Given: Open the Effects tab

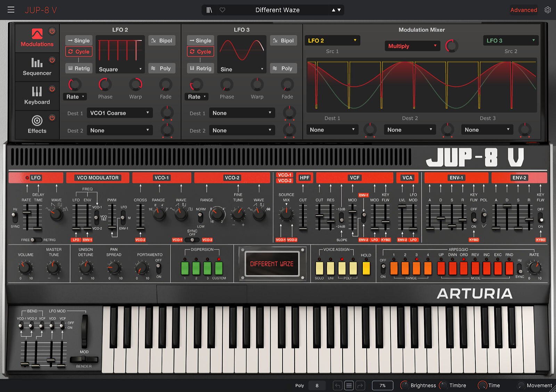Looking at the screenshot, I should (x=37, y=125).
